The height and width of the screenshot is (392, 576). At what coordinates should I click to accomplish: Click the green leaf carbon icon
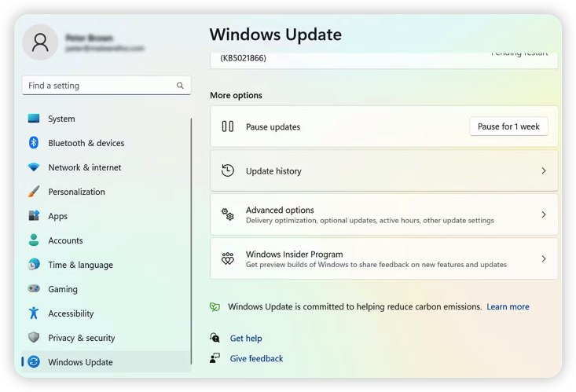[215, 307]
